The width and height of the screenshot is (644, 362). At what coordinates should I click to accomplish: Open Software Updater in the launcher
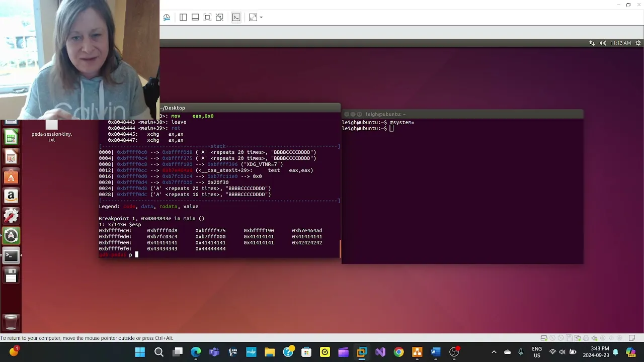pos(11,235)
